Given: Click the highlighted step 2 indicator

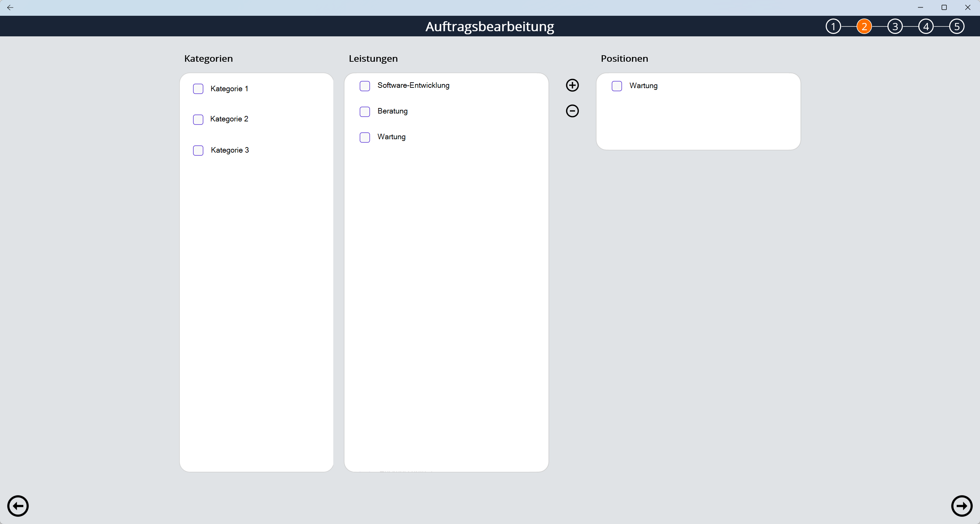Looking at the screenshot, I should tap(864, 26).
